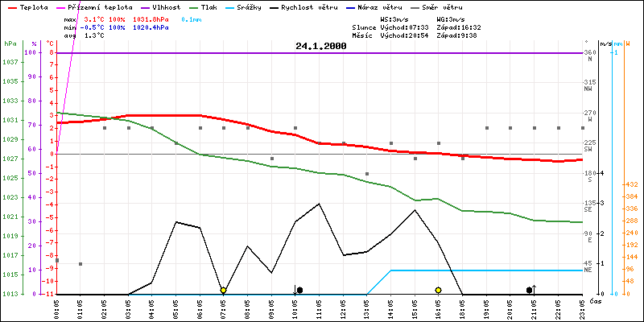Viewport: 644px width, 322px height.
Task: Click the red Teplota legend line
Action: click(10, 6)
